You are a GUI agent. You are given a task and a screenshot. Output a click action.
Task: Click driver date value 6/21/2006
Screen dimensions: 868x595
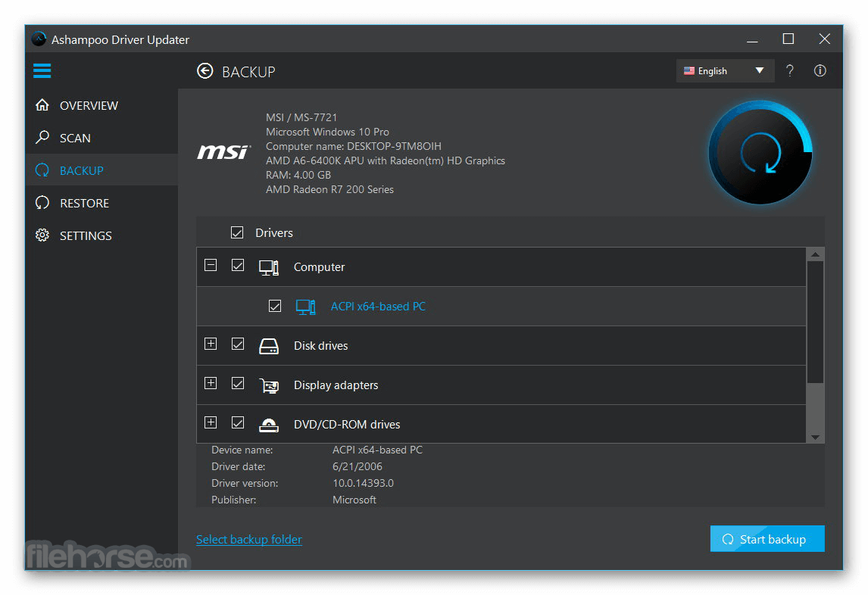pos(357,466)
